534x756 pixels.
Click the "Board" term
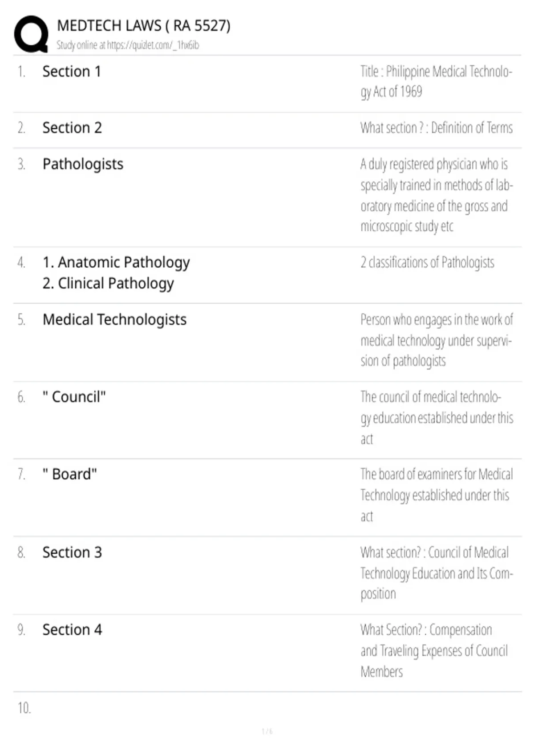70,474
